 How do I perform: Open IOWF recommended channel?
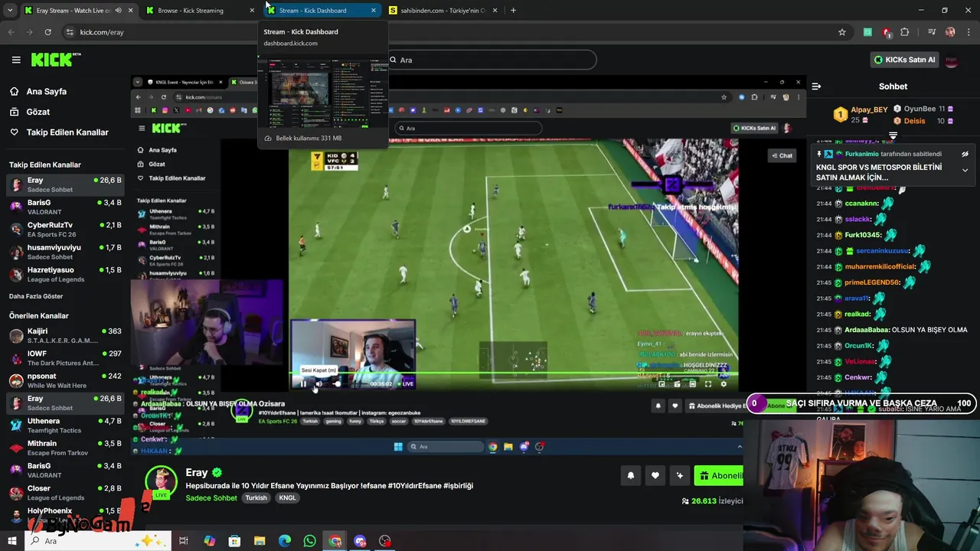click(64, 358)
